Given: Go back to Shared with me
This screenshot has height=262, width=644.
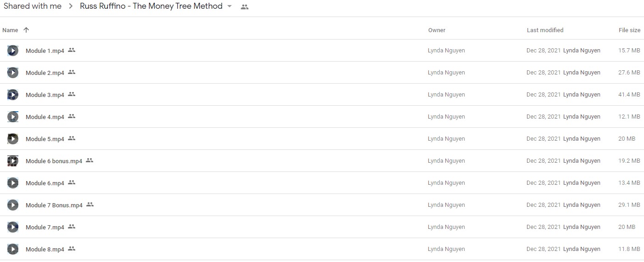Looking at the screenshot, I should tap(33, 6).
